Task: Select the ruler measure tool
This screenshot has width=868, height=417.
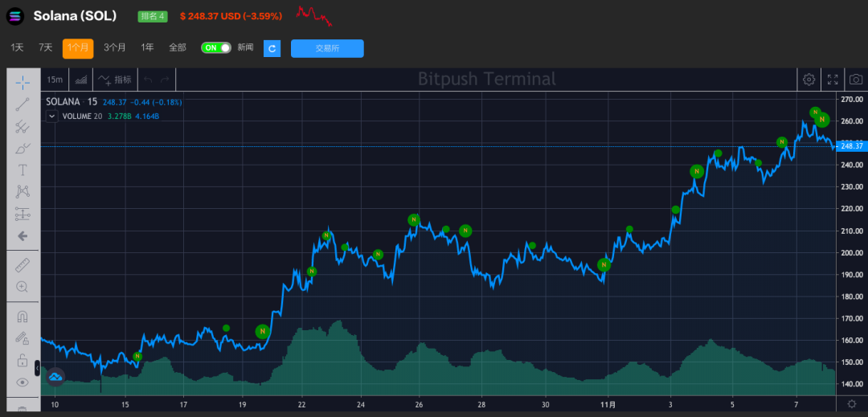Action: point(23,265)
